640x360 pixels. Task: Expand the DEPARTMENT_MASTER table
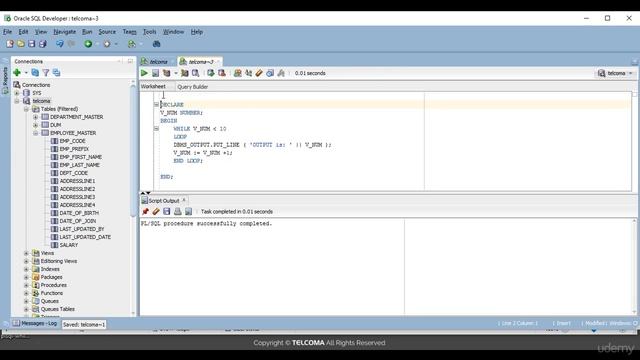tap(36, 117)
